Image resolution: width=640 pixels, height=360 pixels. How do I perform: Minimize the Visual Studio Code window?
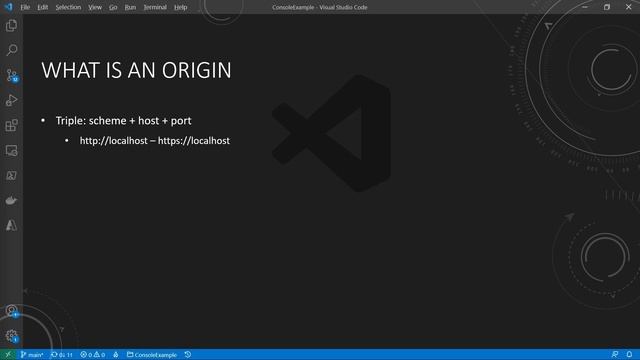tap(585, 7)
